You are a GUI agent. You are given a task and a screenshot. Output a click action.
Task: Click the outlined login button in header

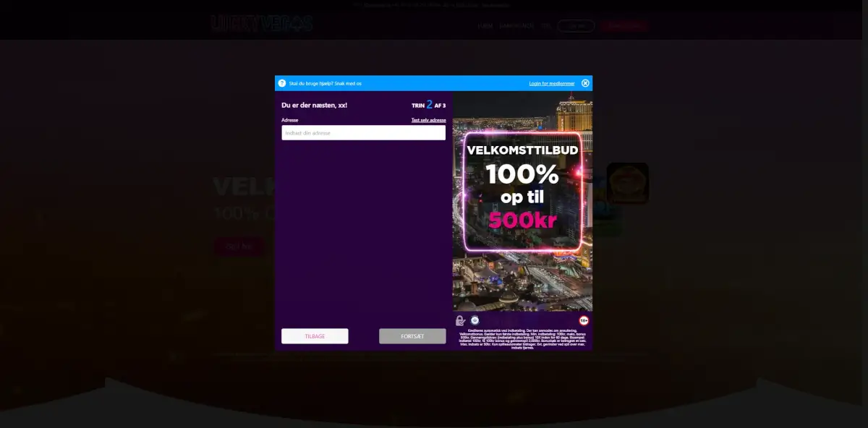(x=576, y=26)
